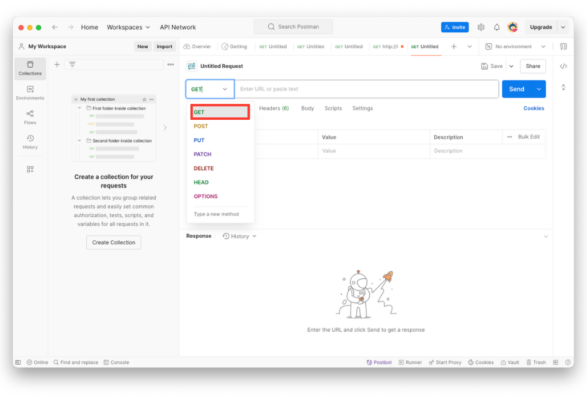Open Postbot in status bar
Image resolution: width=587 pixels, height=400 pixels.
tap(379, 362)
